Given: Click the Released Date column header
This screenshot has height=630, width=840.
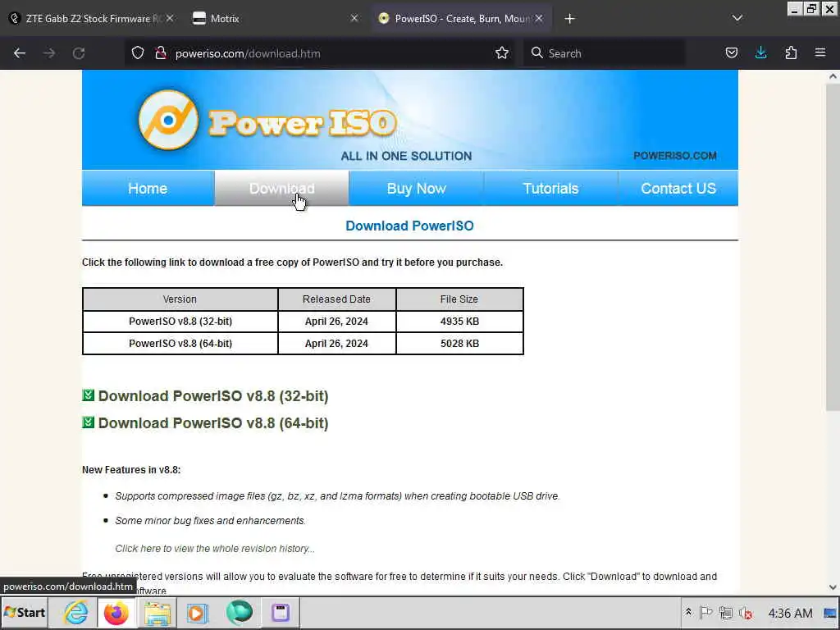Looking at the screenshot, I should click(x=336, y=299).
